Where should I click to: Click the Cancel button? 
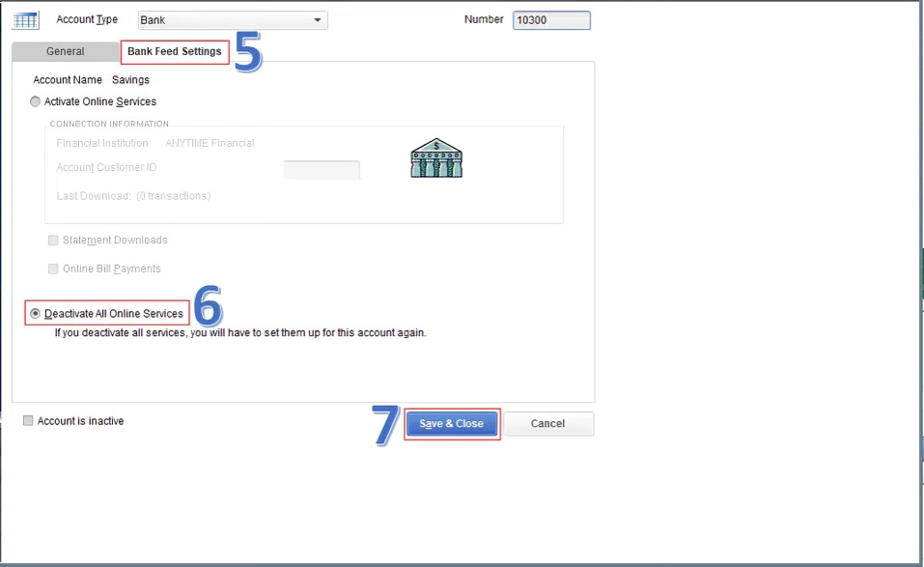(x=547, y=424)
